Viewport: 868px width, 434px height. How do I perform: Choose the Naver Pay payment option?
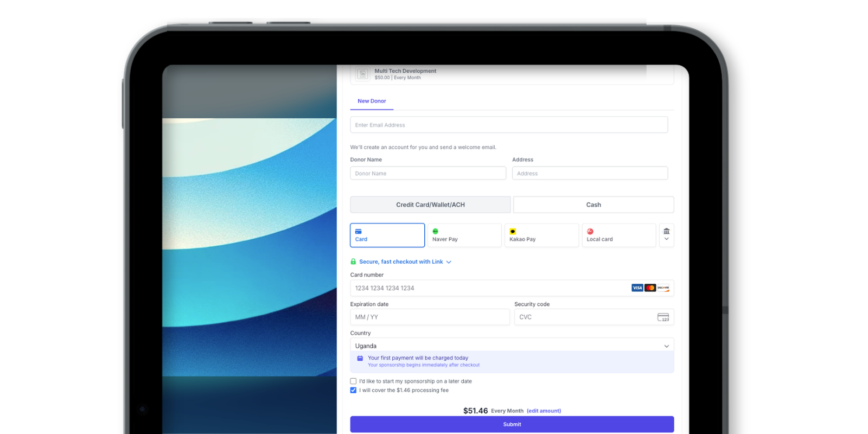(464, 235)
